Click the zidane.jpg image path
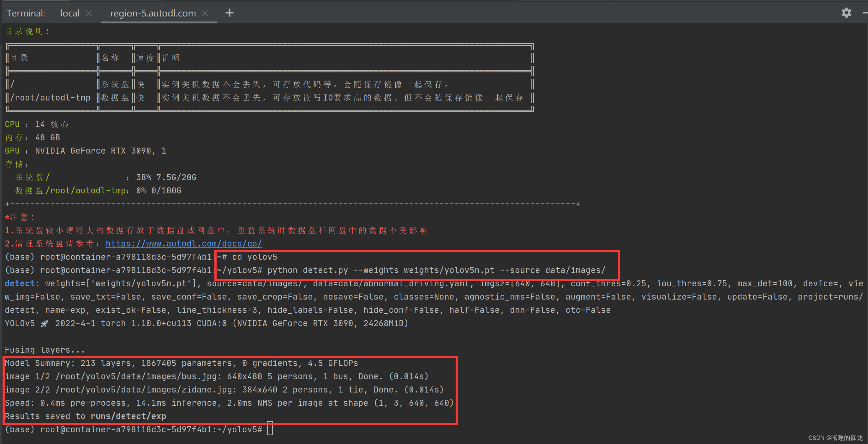The width and height of the screenshot is (868, 444). [146, 389]
